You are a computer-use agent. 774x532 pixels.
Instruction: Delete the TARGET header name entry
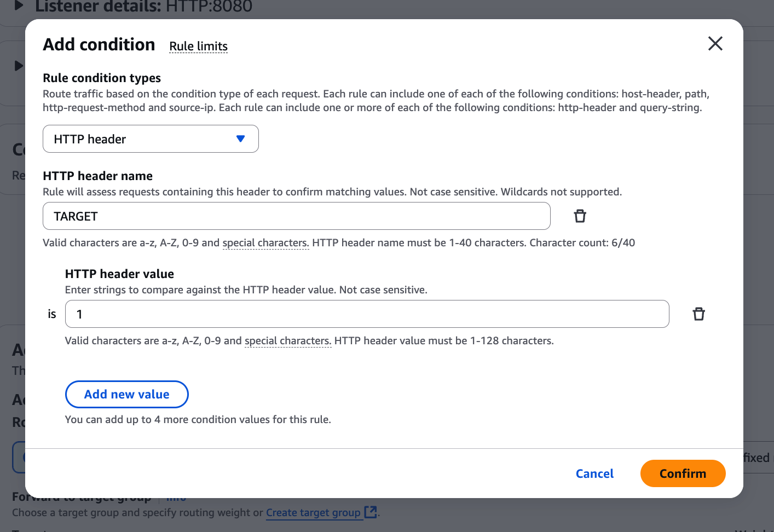tap(580, 216)
